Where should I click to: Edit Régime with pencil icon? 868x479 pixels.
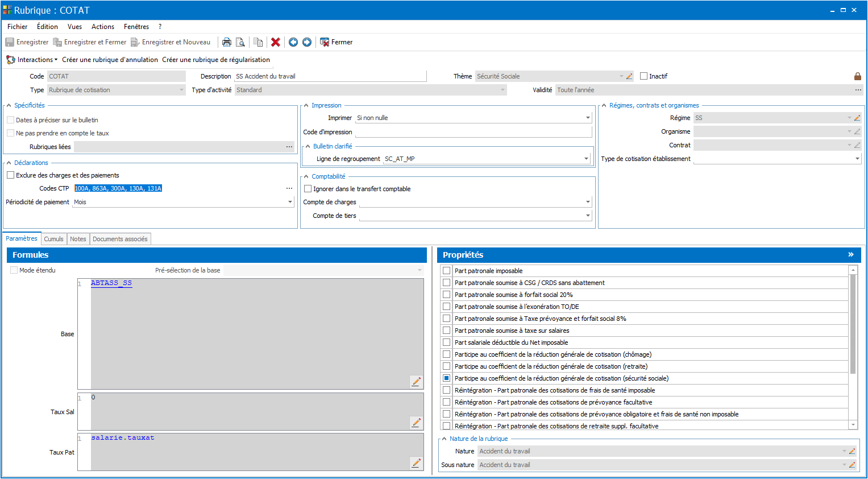click(857, 118)
